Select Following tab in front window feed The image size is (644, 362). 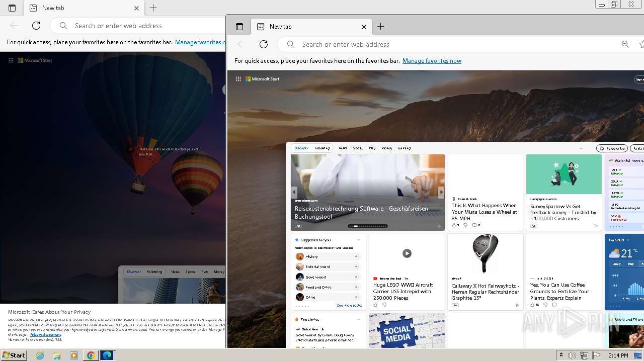point(322,148)
